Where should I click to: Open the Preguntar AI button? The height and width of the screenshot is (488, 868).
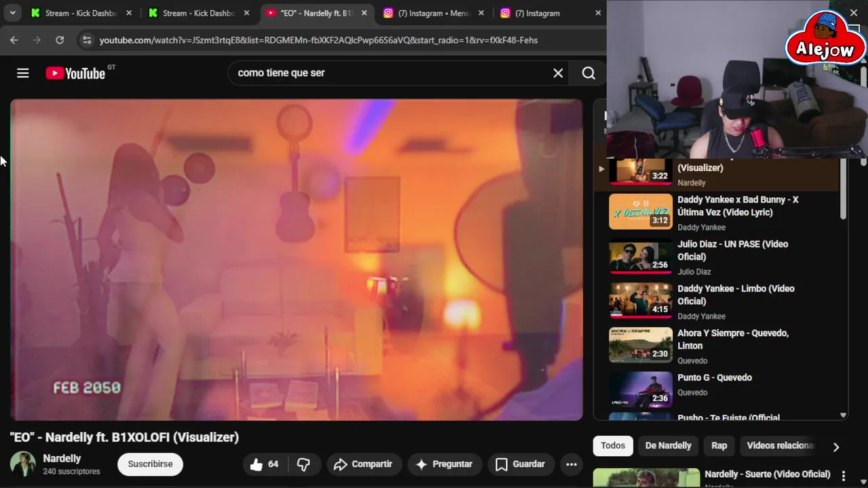coord(443,464)
